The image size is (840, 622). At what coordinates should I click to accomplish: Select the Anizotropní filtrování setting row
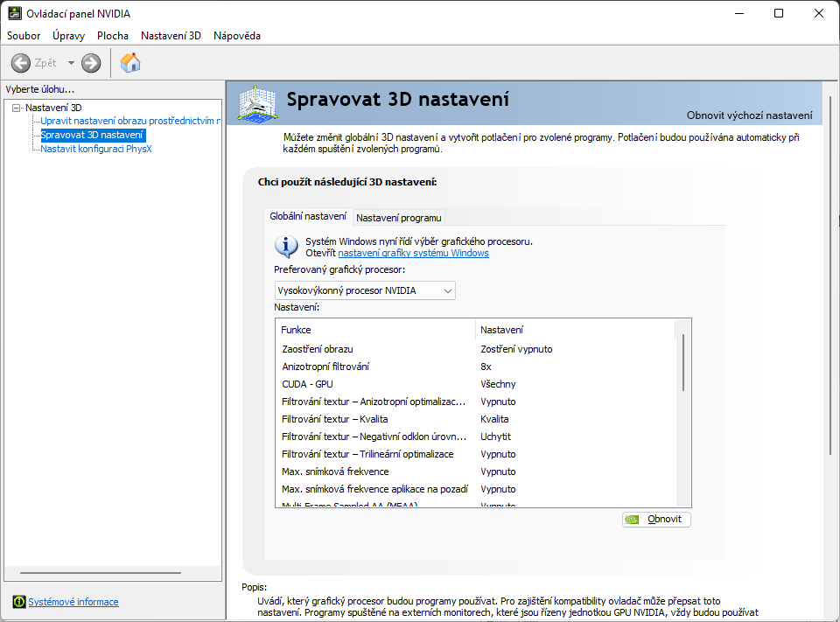point(325,367)
